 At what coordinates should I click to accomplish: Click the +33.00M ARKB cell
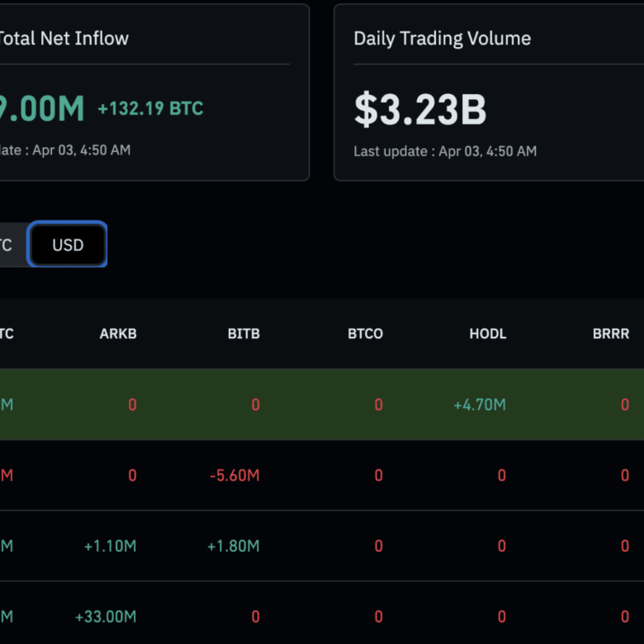[106, 617]
